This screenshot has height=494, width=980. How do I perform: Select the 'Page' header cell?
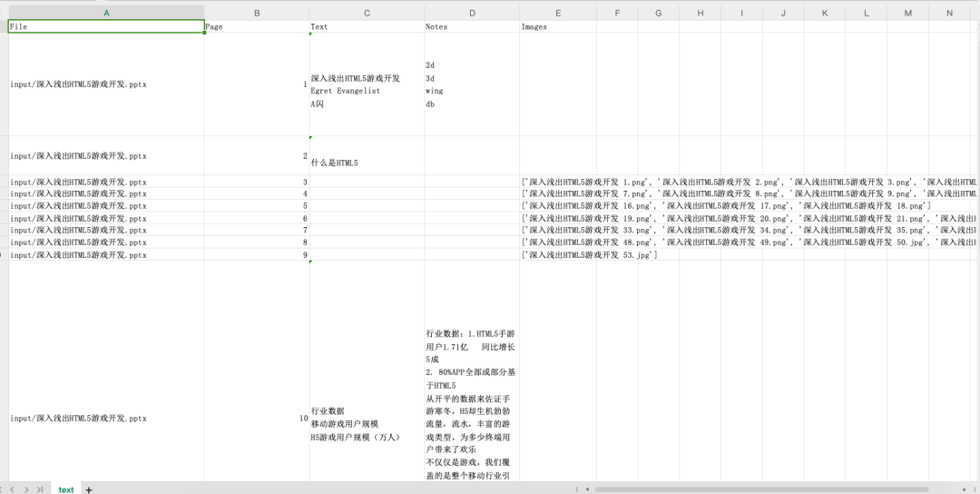(257, 26)
